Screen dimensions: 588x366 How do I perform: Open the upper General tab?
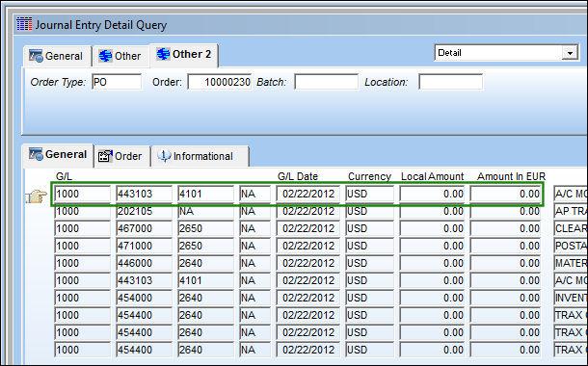tap(57, 56)
